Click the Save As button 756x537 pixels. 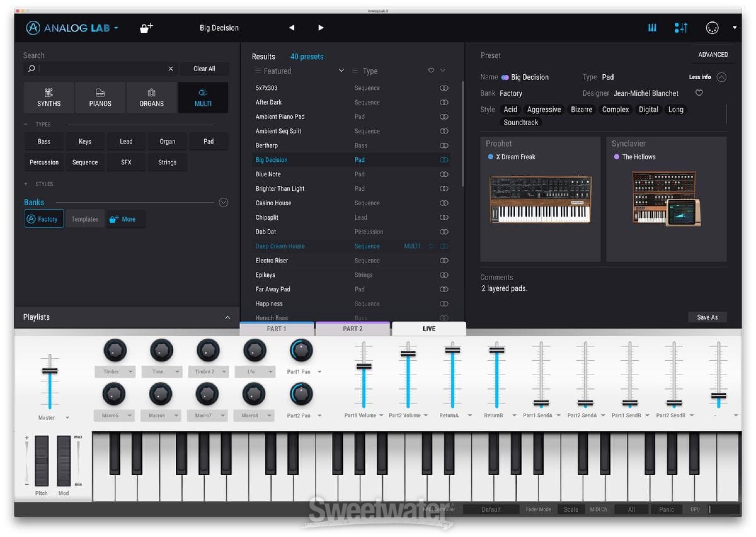[707, 317]
